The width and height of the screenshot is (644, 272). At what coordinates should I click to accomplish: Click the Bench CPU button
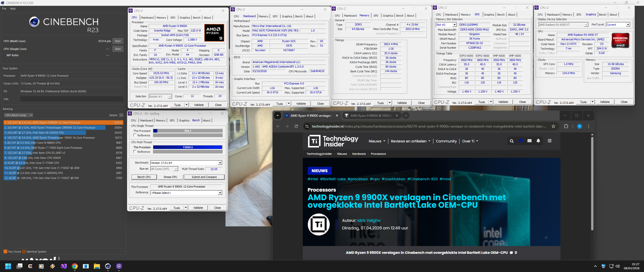(x=144, y=177)
